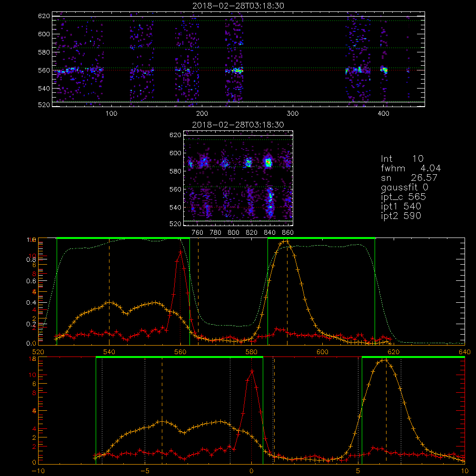Click the red peak at 0 in the bottom plot
476x476 pixels.
click(252, 371)
